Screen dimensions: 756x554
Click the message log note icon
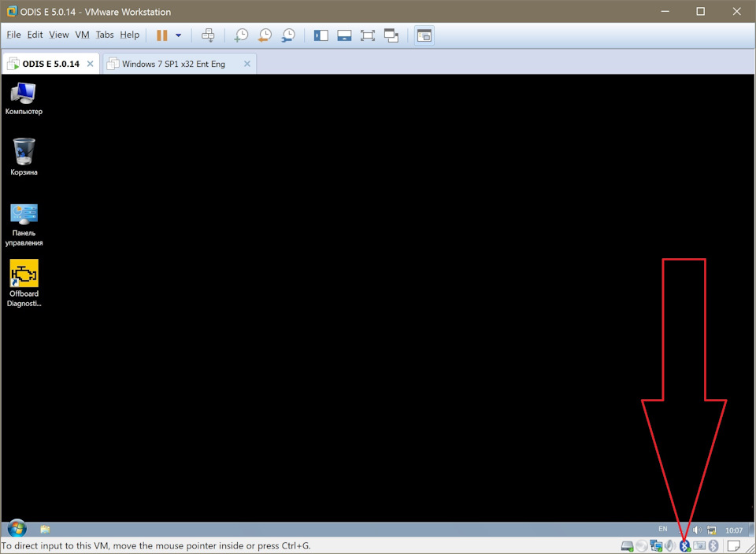click(734, 546)
